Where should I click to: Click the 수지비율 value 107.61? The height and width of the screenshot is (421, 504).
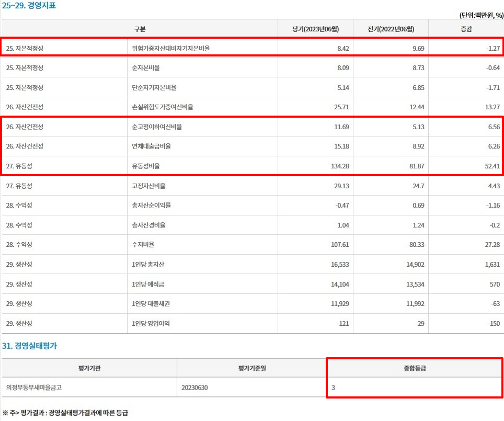coord(340,244)
